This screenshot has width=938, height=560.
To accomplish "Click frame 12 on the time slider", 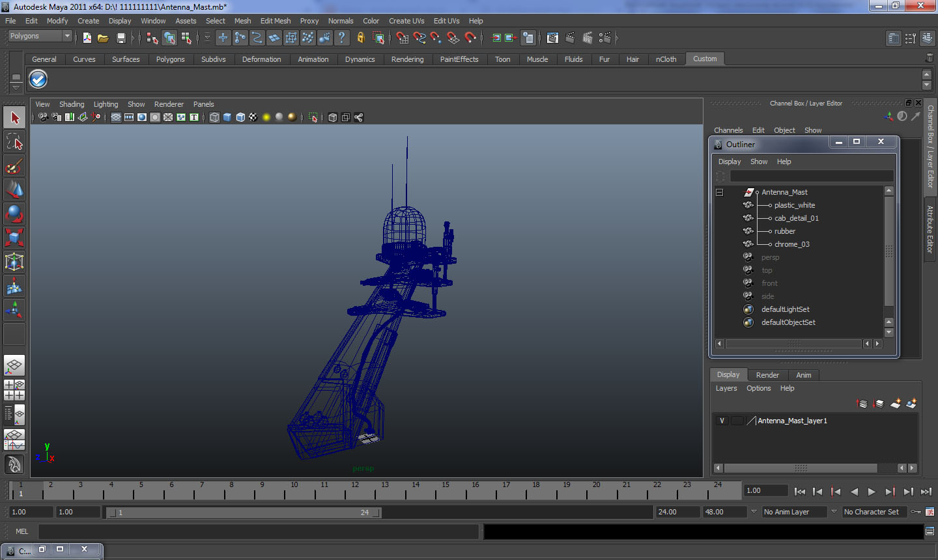I will click(355, 490).
